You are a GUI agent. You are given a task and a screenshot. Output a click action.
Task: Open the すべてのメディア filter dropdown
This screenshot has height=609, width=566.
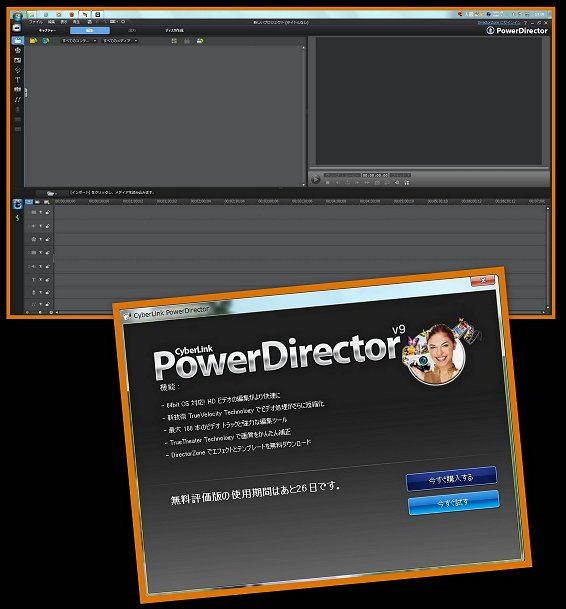click(120, 40)
